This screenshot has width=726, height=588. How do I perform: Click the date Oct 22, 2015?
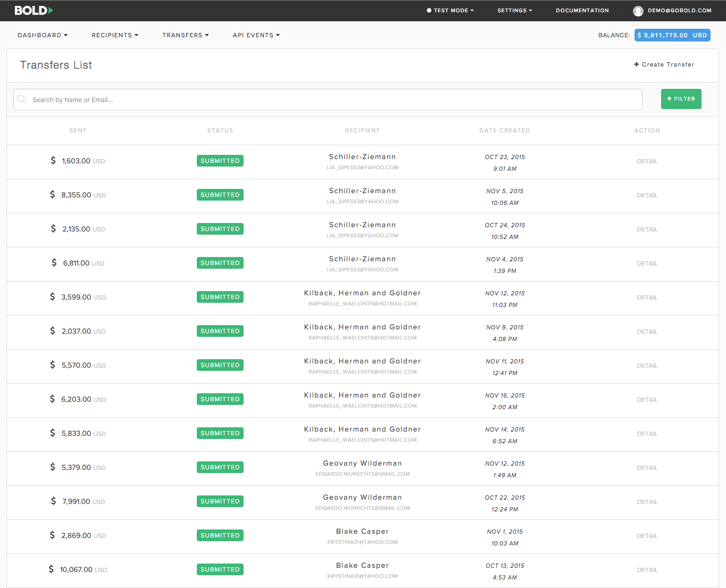point(505,498)
